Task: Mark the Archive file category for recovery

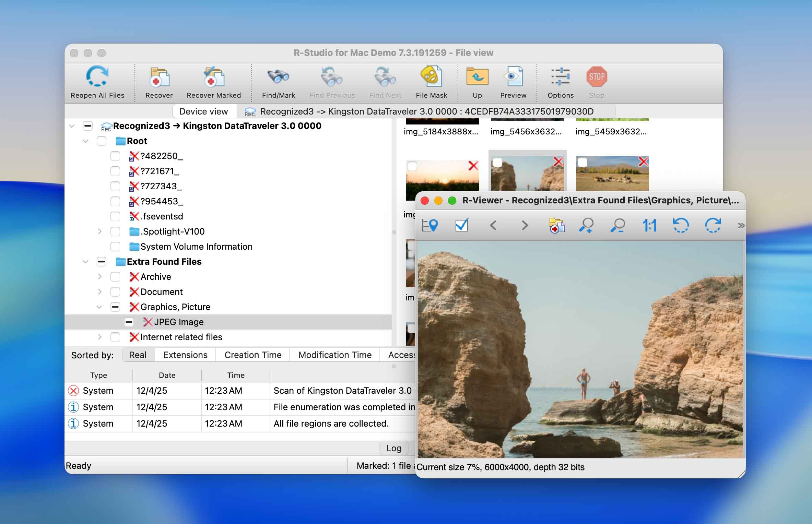Action: click(x=115, y=277)
